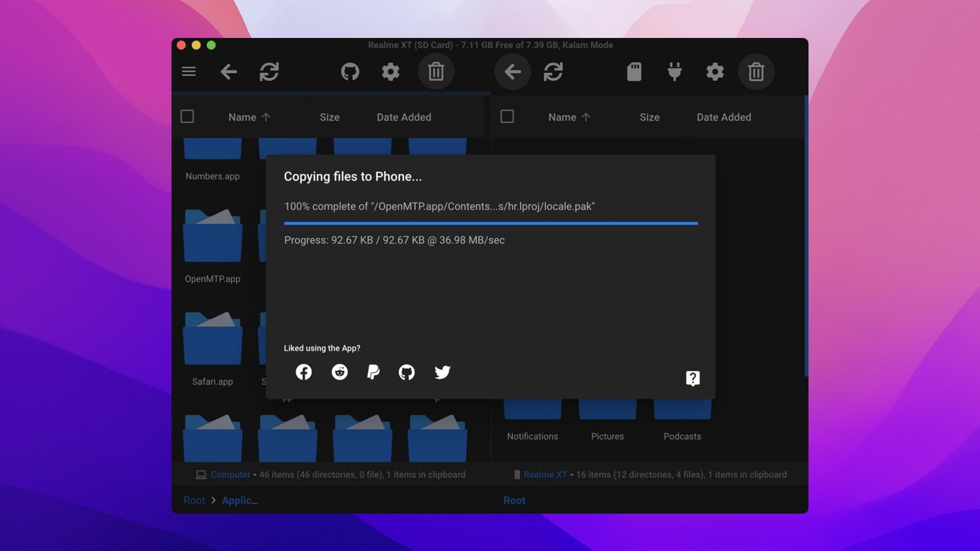The width and height of the screenshot is (980, 551).
Task: Click the copy progress bar
Action: pyautogui.click(x=491, y=223)
